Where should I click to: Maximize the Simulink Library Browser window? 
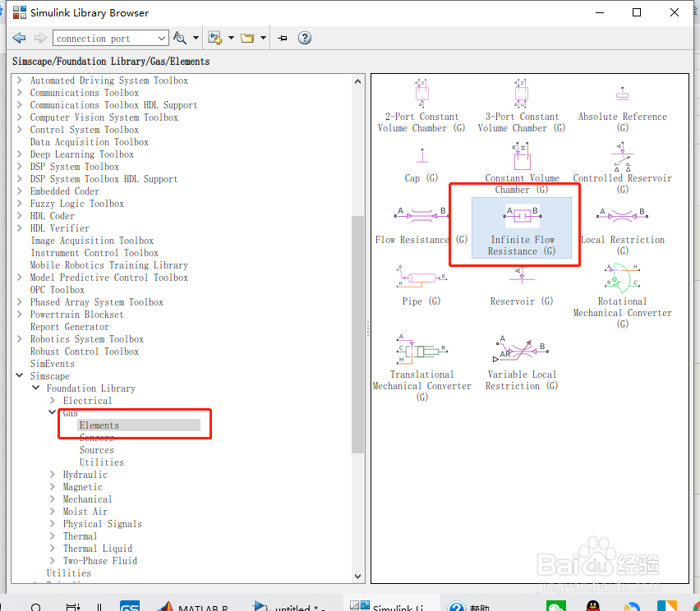637,12
